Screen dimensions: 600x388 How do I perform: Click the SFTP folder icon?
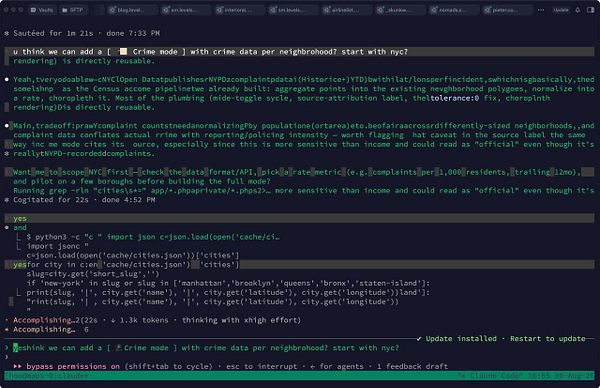coord(65,10)
